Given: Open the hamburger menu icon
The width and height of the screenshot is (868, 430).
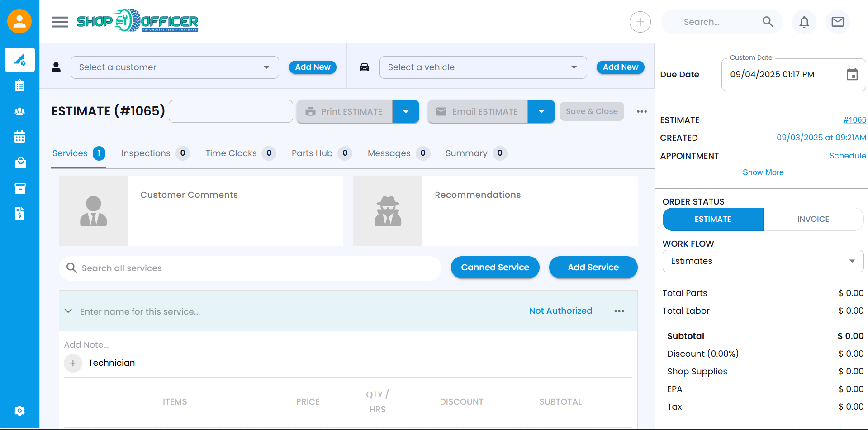Looking at the screenshot, I should (x=60, y=22).
